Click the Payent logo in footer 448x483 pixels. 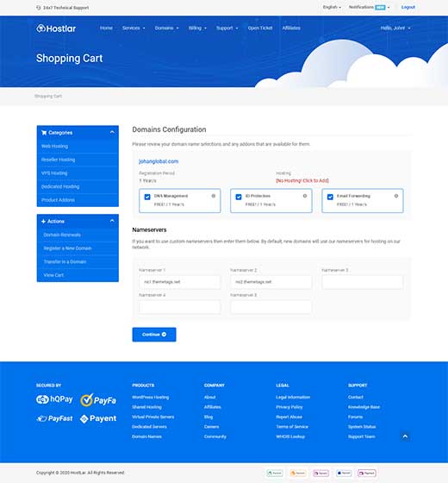[x=98, y=418]
